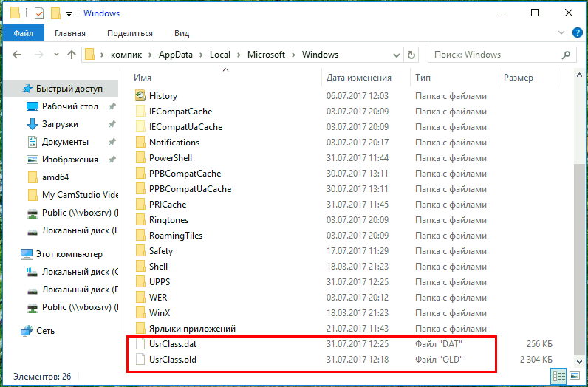Image resolution: width=588 pixels, height=387 pixels.
Task: Select the Notifications folder icon
Action: tap(140, 143)
